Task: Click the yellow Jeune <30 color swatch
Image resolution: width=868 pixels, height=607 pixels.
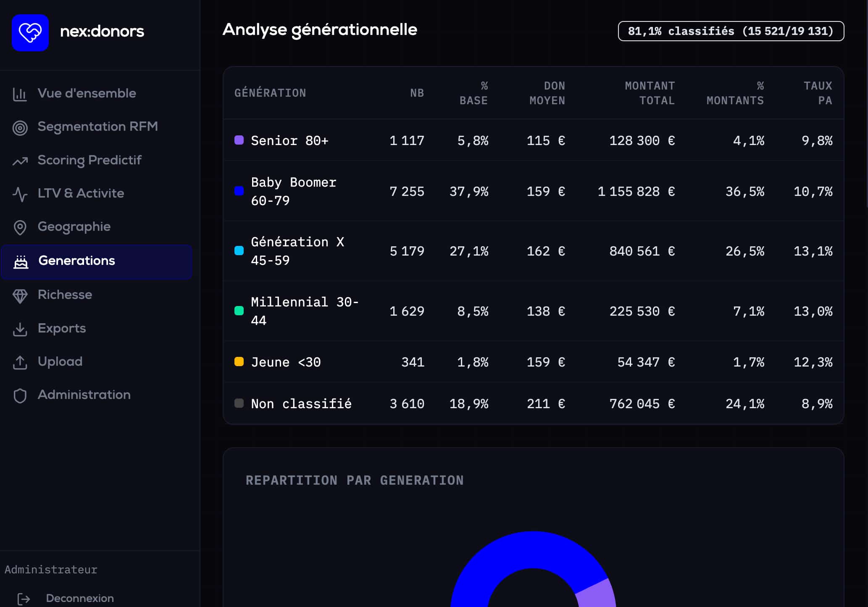Action: [239, 362]
